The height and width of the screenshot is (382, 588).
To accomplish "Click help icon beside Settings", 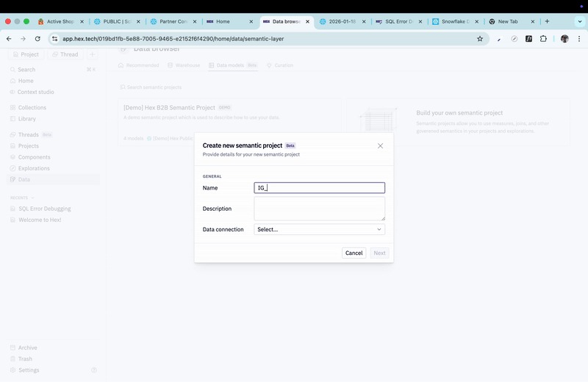I will click(94, 370).
